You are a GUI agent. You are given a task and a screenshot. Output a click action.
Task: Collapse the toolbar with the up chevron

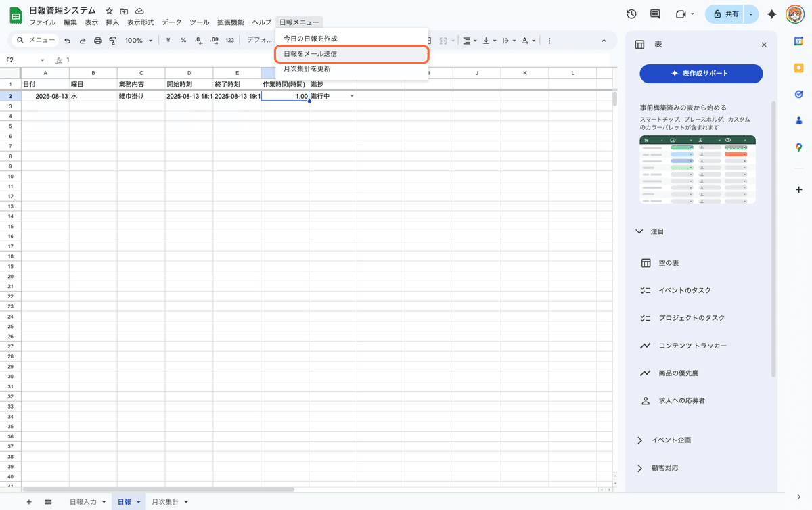coord(604,41)
